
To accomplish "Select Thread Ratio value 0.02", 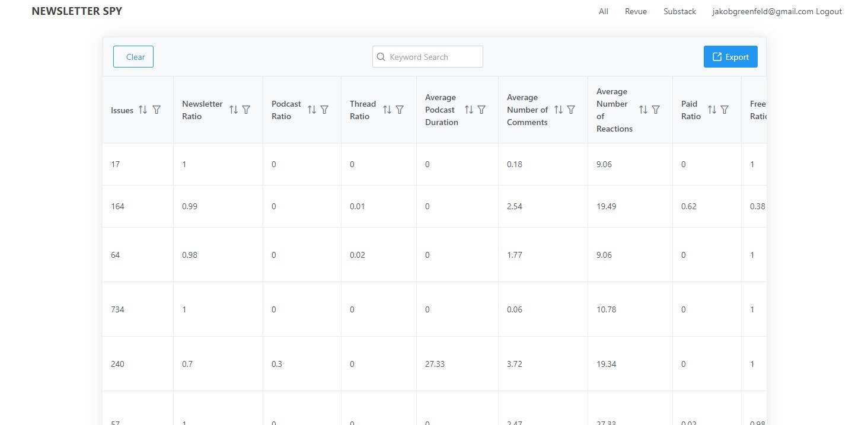I will pos(358,255).
